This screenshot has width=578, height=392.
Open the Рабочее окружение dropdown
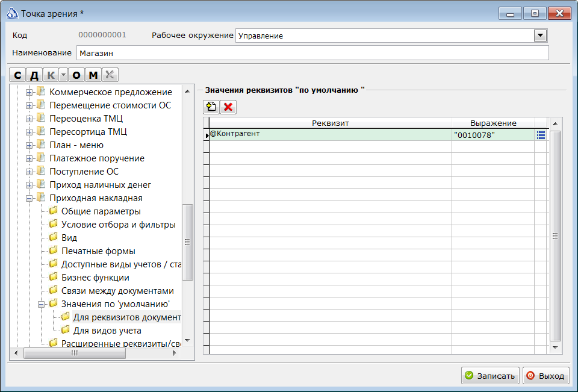(x=540, y=36)
